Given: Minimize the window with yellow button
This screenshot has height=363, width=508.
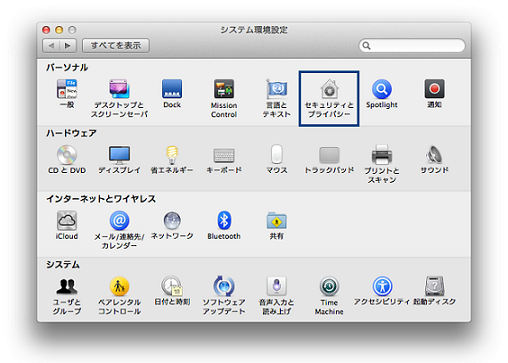Looking at the screenshot, I should tap(59, 30).
